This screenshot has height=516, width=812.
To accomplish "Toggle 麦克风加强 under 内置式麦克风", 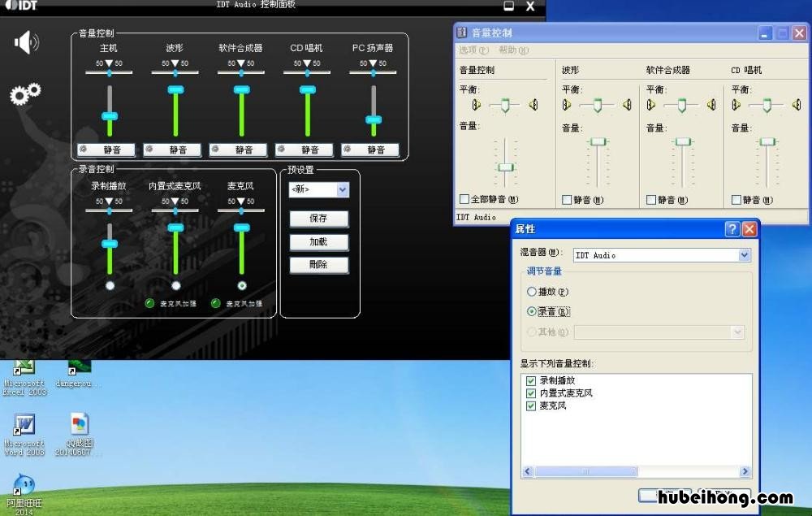I will [x=150, y=303].
